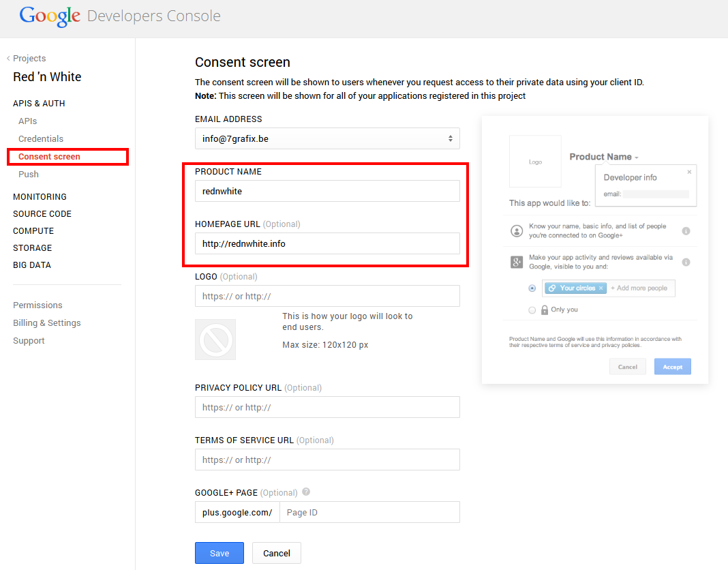This screenshot has width=728, height=570.
Task: Click the Google+ icon in preview
Action: tap(517, 262)
